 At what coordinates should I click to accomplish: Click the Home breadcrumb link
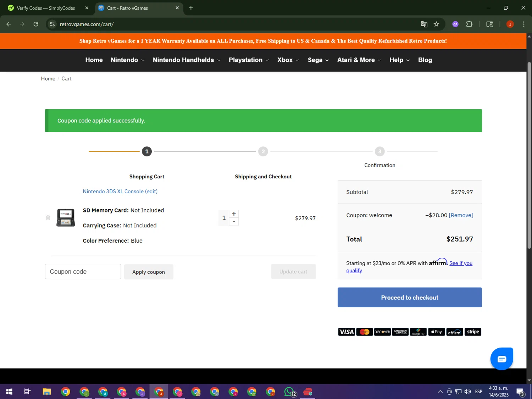coord(48,79)
